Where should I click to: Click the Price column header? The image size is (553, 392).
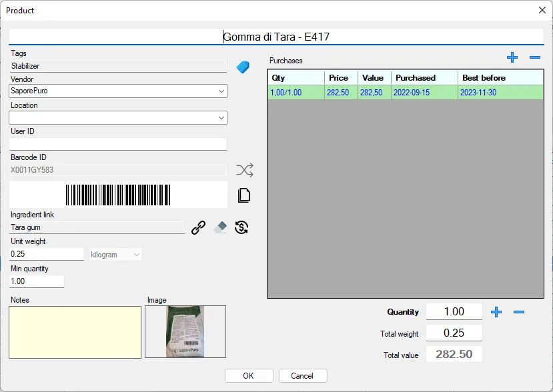(x=341, y=77)
